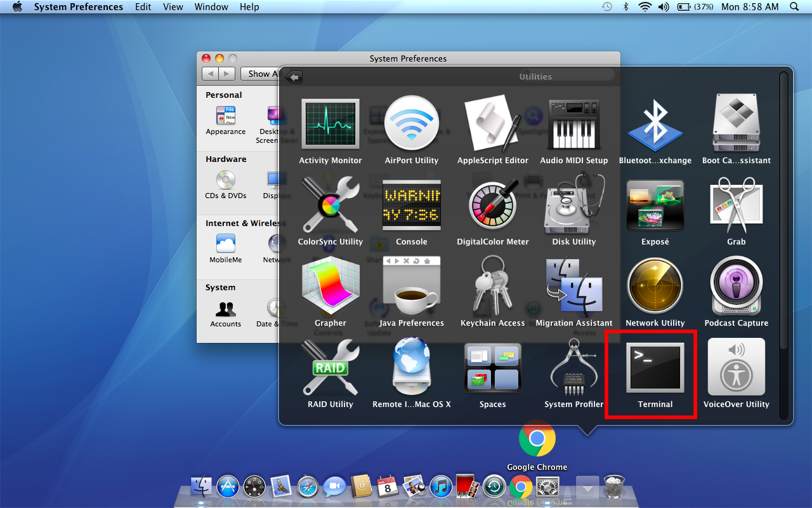The height and width of the screenshot is (508, 812).
Task: Open Activity Monitor from Utilities stack
Action: [331, 131]
